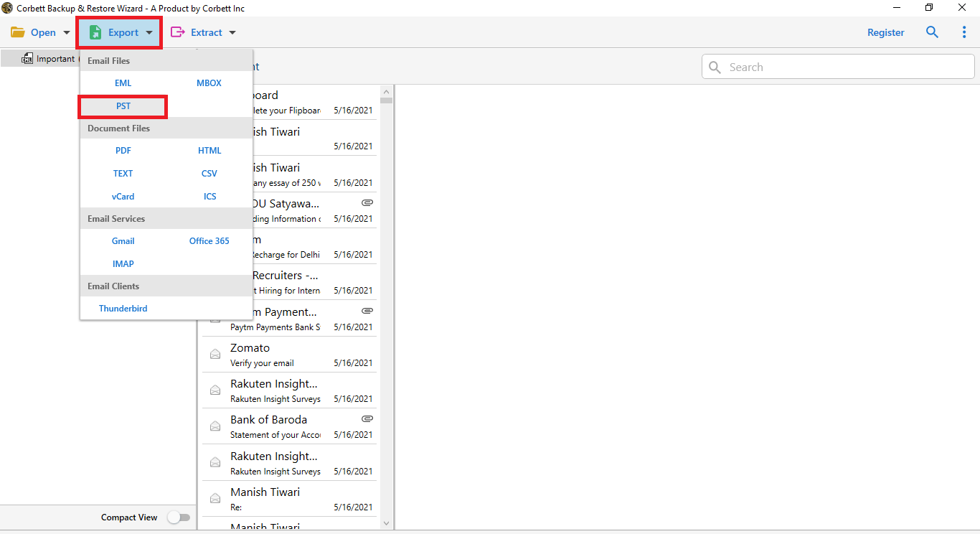Click envelope icon beside Zomato email
The width and height of the screenshot is (980, 534).
point(215,354)
